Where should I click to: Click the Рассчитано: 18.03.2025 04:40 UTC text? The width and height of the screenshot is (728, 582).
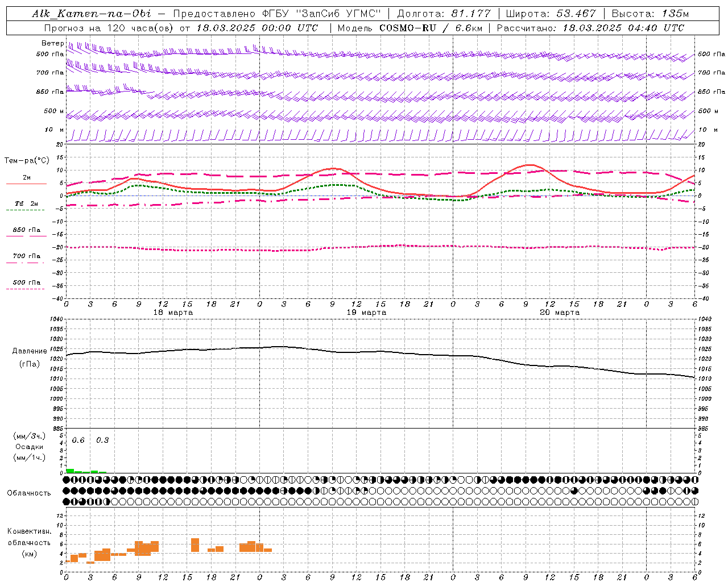coord(590,28)
